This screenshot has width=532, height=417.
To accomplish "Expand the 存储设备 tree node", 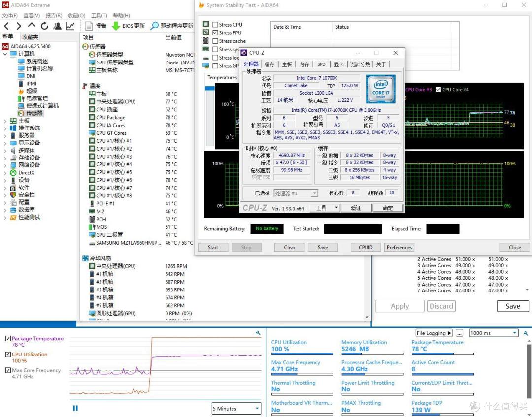I will (5, 158).
